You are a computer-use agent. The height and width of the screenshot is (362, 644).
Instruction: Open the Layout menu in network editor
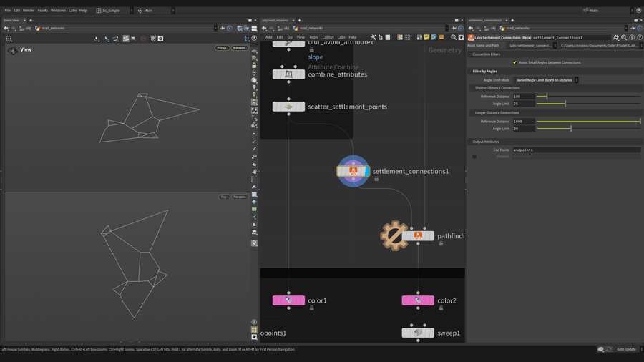[328, 37]
